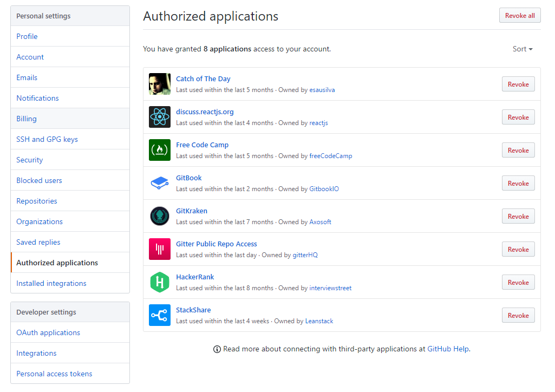Revoke GitBook's account access
555x392 pixels.
tap(518, 183)
